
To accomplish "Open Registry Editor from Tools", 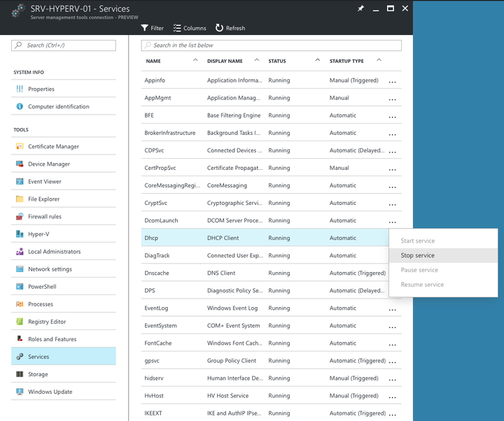I will point(63,322).
